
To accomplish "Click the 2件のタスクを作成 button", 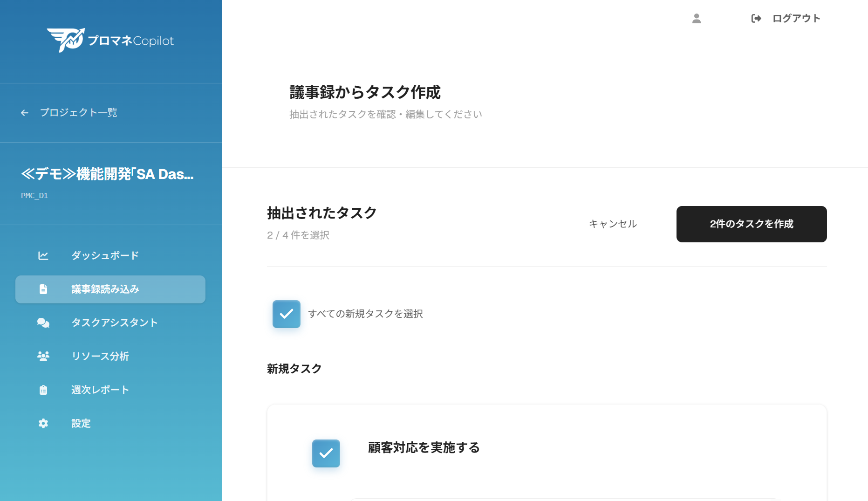I will 752,224.
